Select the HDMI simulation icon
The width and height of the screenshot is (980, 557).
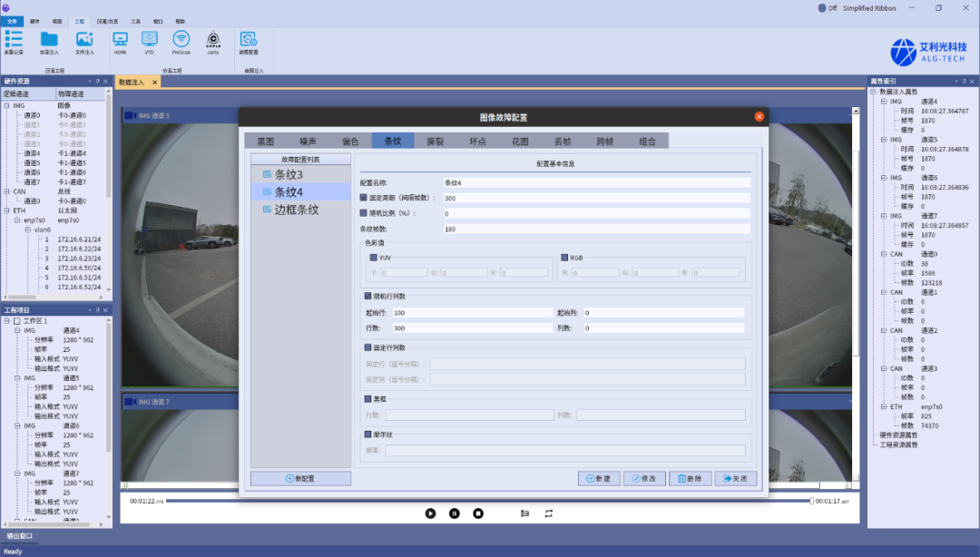[x=120, y=39]
